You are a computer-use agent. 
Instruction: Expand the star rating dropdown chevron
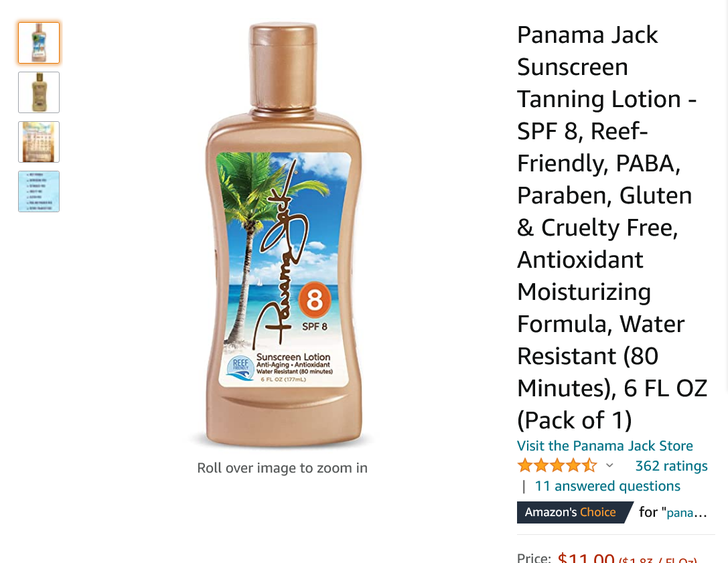coord(609,465)
